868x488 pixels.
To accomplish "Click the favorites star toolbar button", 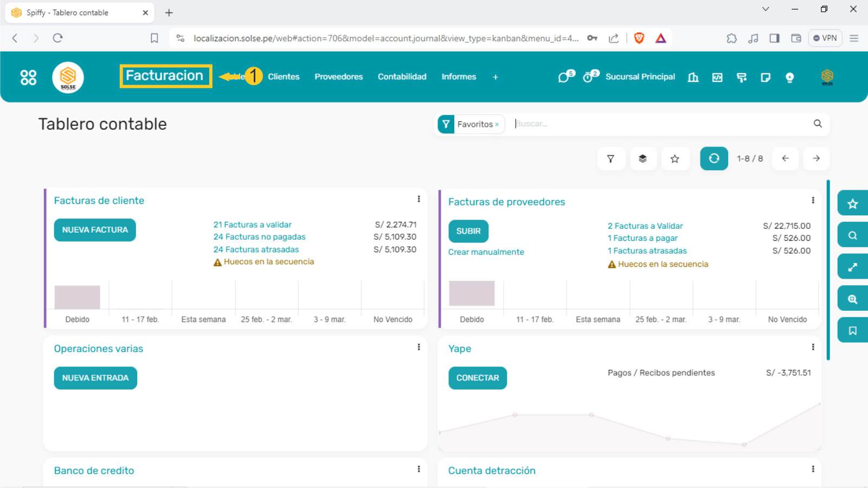I will 674,159.
